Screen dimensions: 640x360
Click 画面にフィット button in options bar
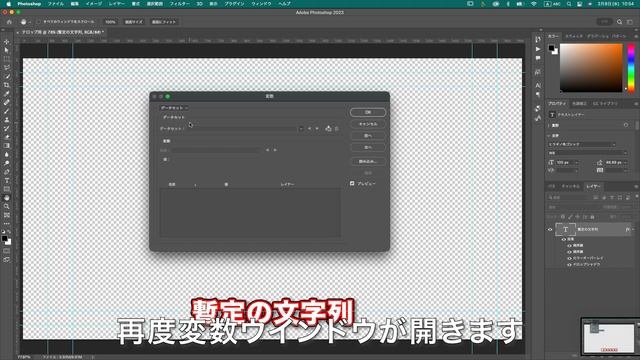164,22
